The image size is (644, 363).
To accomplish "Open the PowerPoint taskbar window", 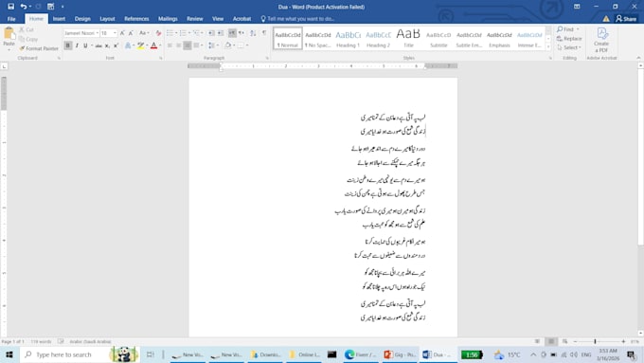I will coord(400,354).
